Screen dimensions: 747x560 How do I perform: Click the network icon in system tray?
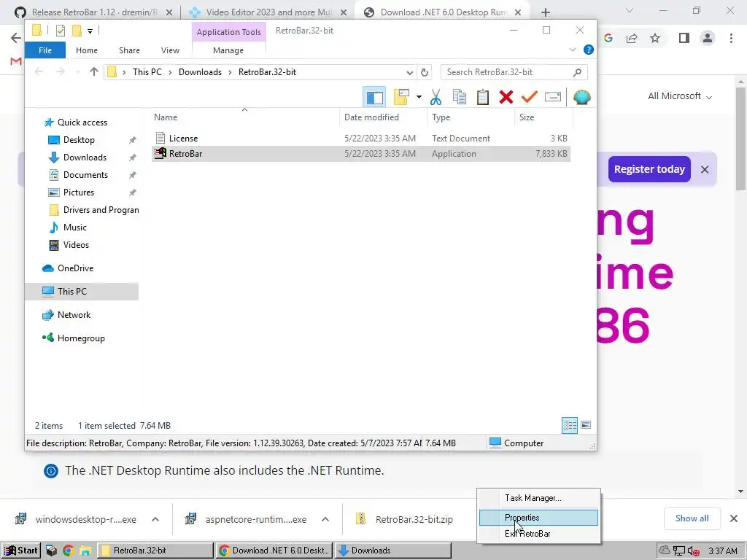(679, 551)
